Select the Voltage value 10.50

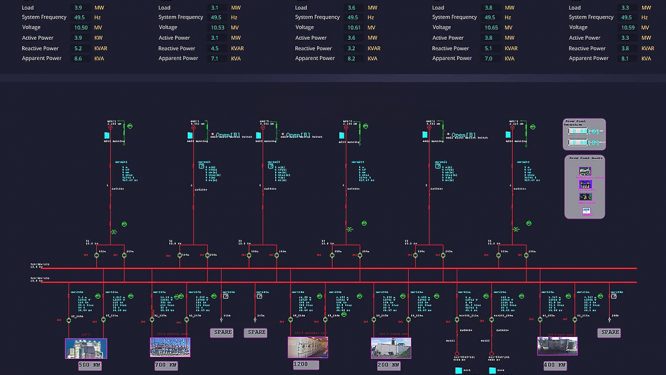pyautogui.click(x=81, y=28)
